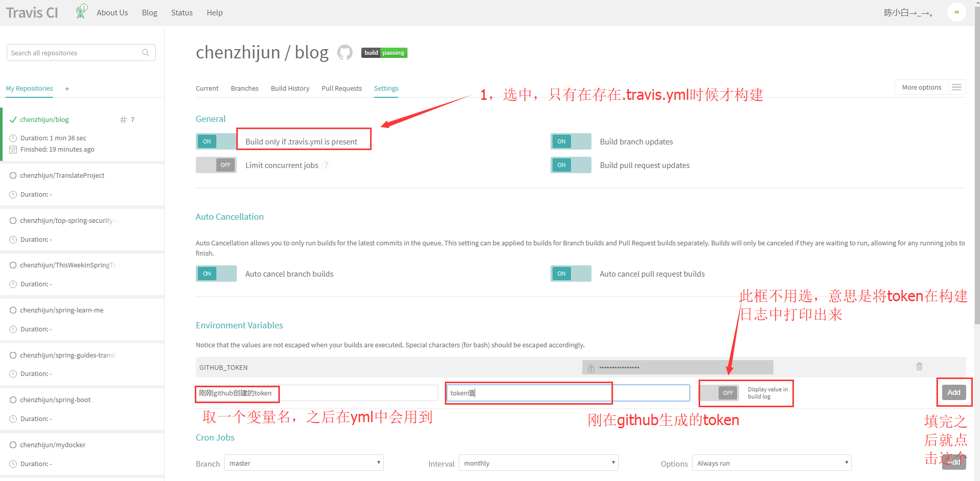Image resolution: width=980 pixels, height=481 pixels.
Task: Click the build passing badge
Action: (x=384, y=53)
